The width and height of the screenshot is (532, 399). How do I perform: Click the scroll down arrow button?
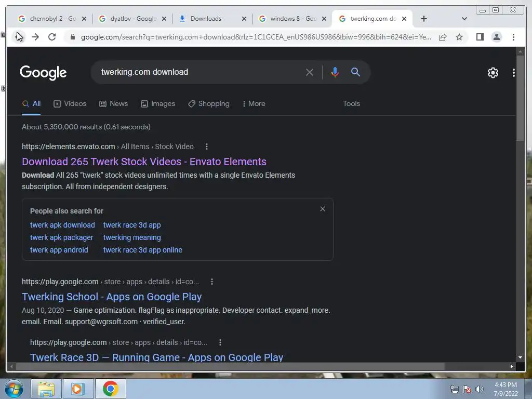coord(520,357)
